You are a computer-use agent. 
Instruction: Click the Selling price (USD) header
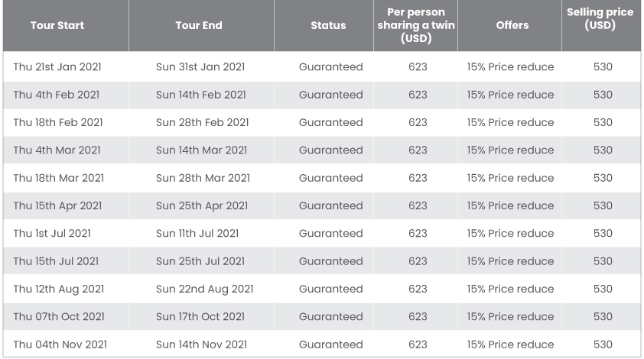pyautogui.click(x=600, y=19)
